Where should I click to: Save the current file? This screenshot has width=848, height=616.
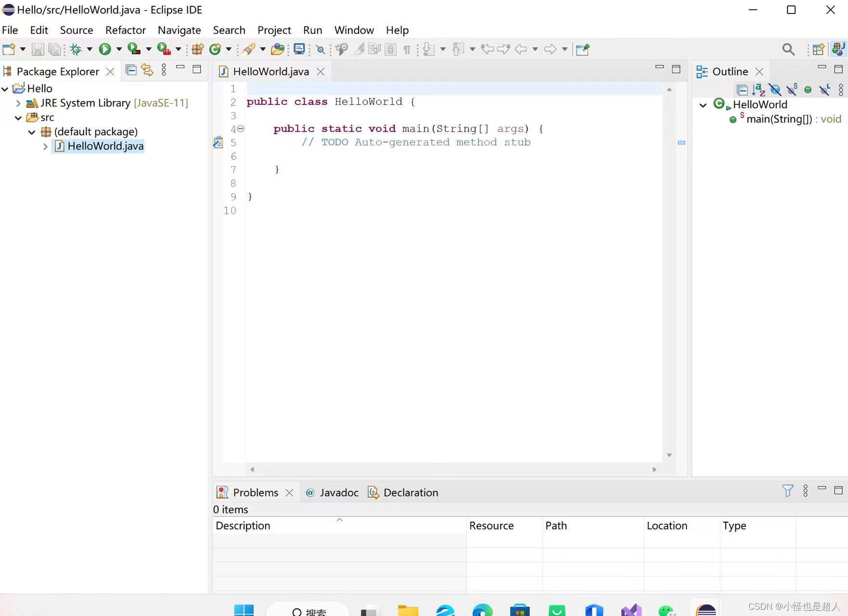click(38, 49)
